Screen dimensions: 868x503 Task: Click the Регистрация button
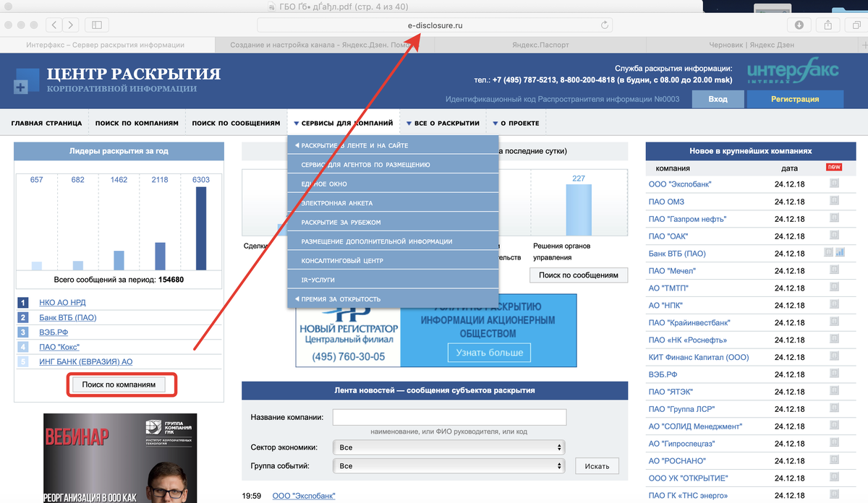pos(795,99)
